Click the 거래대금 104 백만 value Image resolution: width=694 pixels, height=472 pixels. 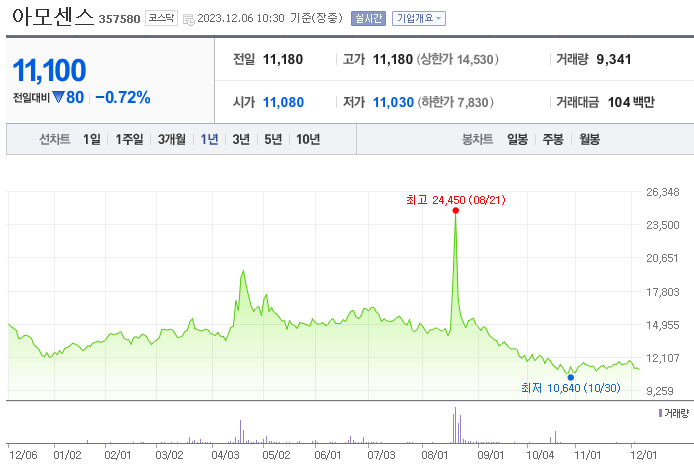click(x=631, y=102)
